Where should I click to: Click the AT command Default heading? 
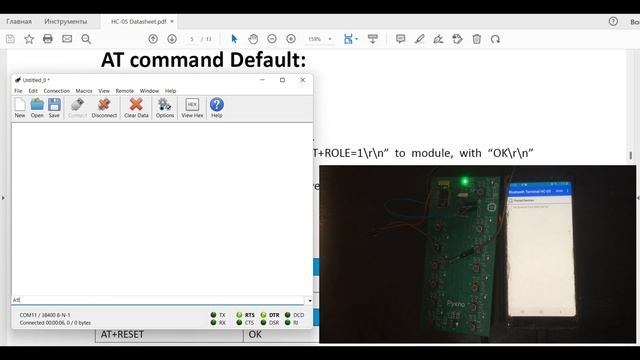203,60
